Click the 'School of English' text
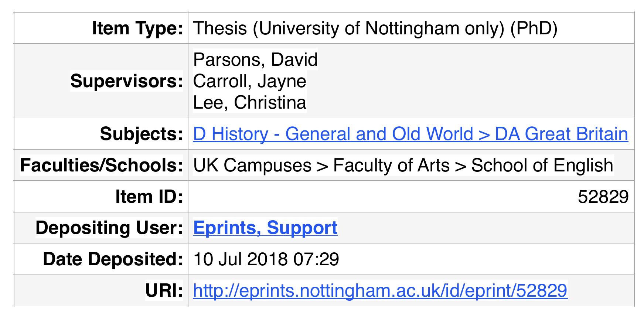Viewport: 644px width, 317px height. click(542, 165)
